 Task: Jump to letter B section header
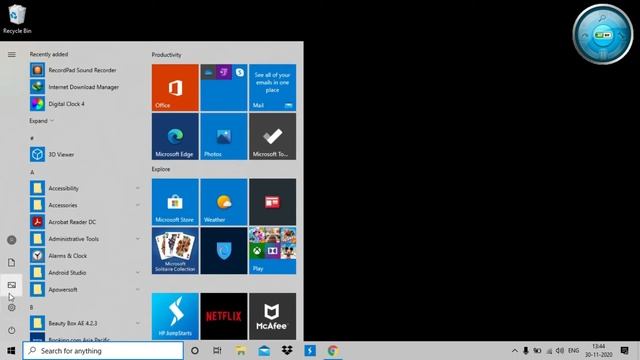pyautogui.click(x=31, y=307)
